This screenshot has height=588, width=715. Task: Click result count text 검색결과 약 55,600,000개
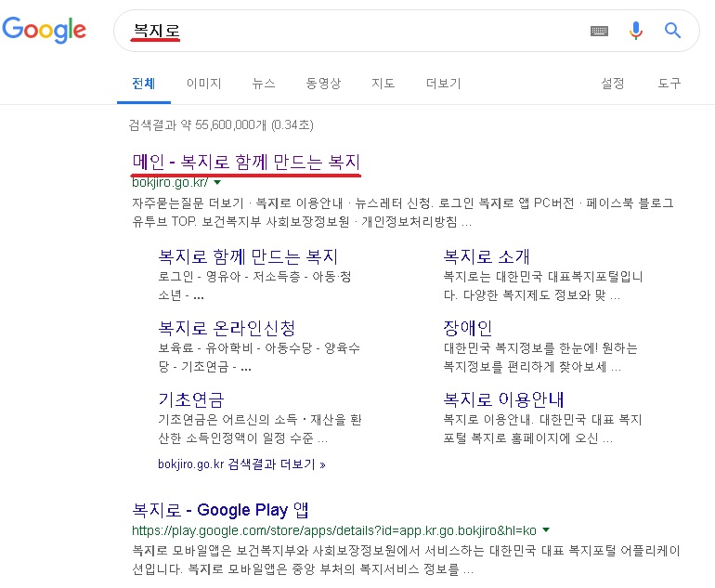click(x=221, y=124)
